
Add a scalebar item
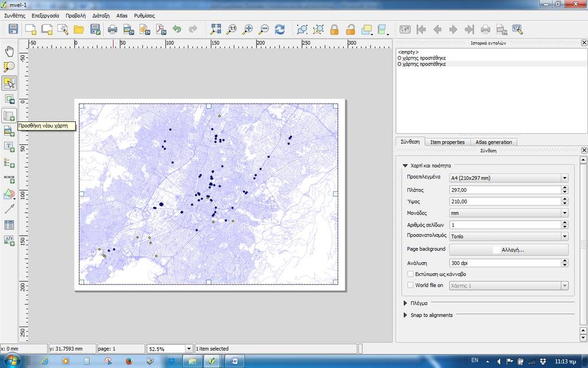tap(9, 179)
